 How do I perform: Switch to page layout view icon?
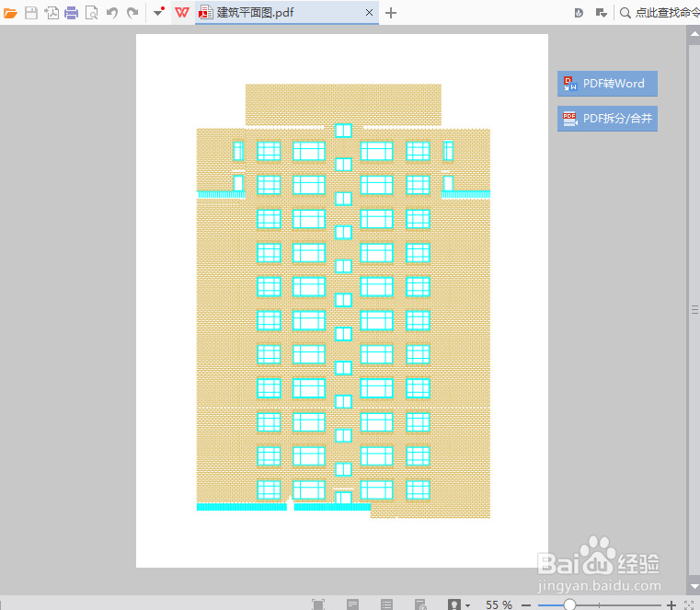[352, 604]
